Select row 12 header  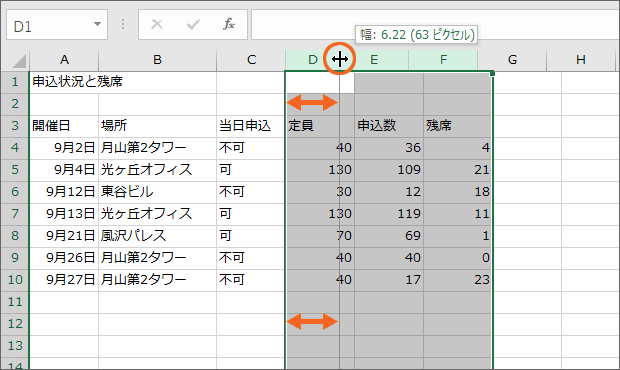(x=15, y=324)
